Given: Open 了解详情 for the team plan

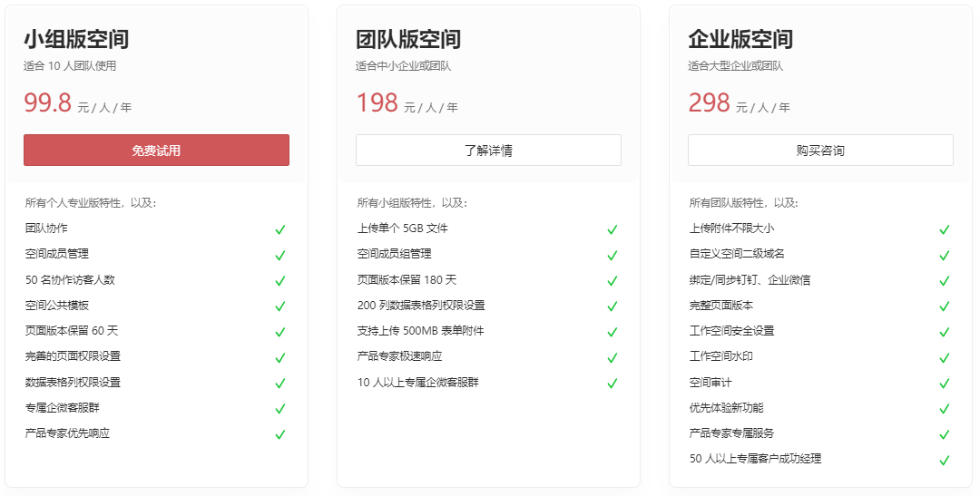Looking at the screenshot, I should coord(488,150).
